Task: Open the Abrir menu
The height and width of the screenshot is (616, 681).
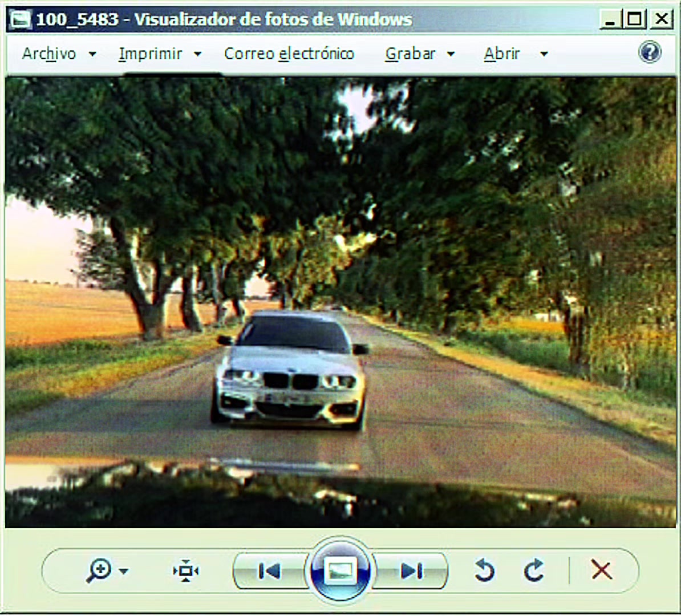Action: pyautogui.click(x=502, y=54)
